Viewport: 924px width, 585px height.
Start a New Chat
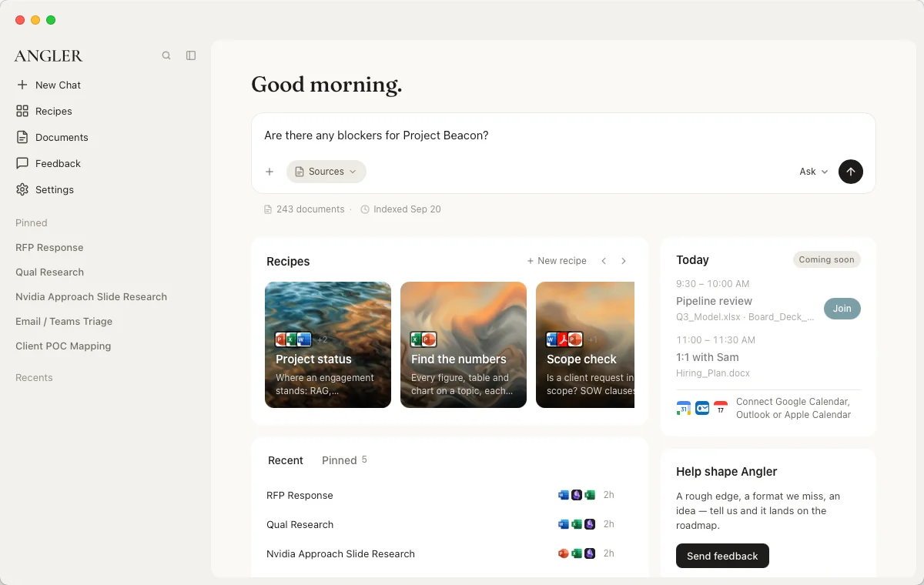click(49, 85)
